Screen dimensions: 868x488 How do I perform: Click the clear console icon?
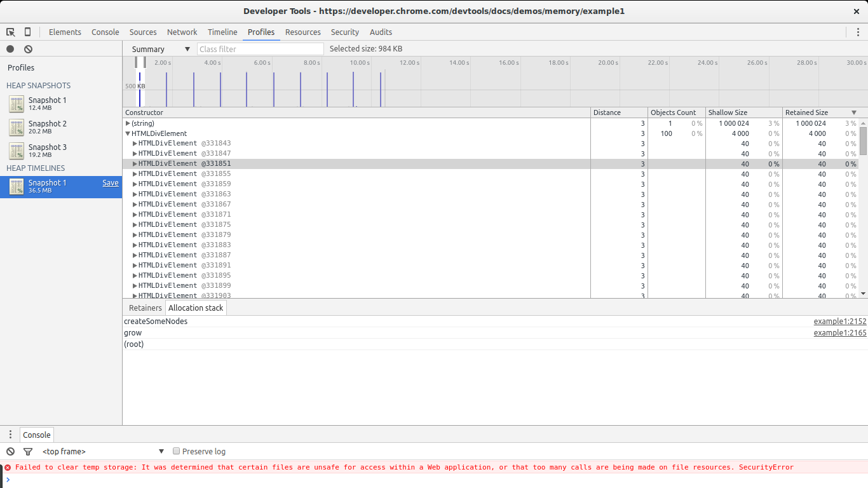tap(10, 451)
